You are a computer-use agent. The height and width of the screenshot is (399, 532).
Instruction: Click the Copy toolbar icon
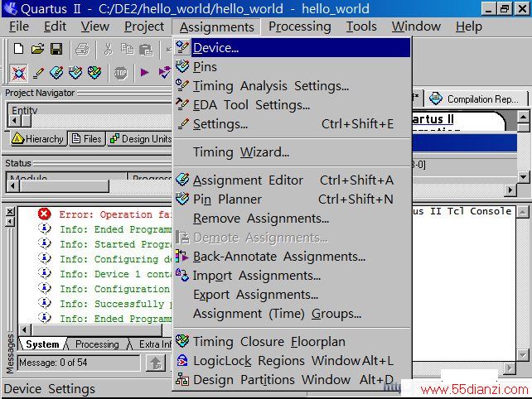coord(128,50)
